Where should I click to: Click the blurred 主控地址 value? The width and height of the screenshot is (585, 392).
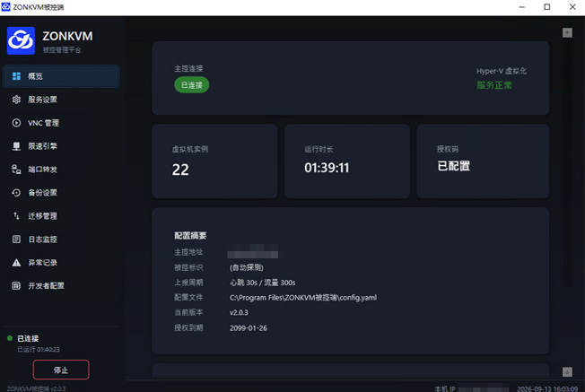[x=253, y=251]
